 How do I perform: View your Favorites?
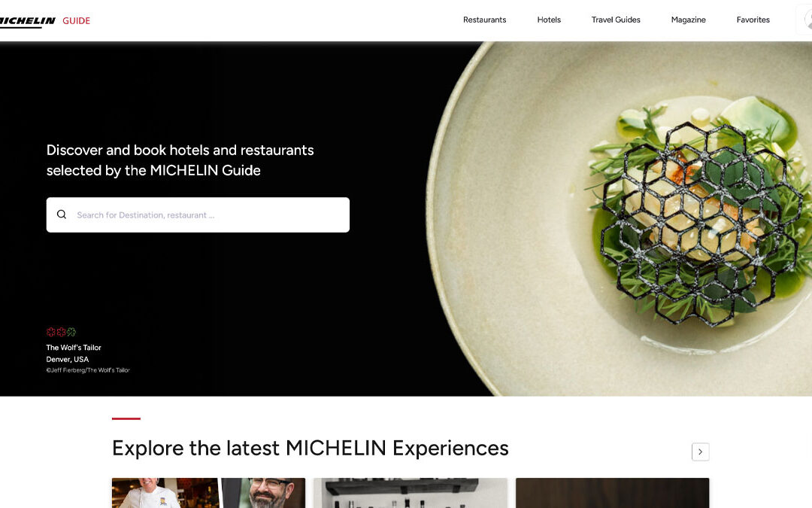(753, 20)
